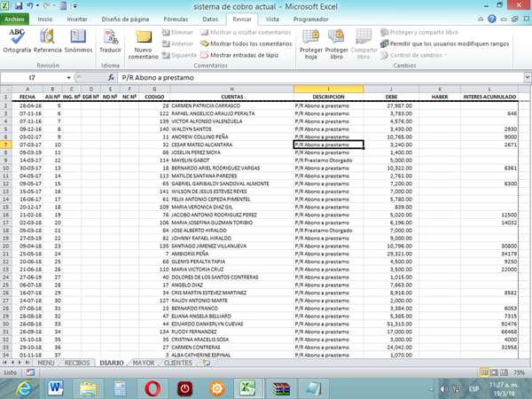Open the Archivo menu
This screenshot has height=399, width=532.
[x=17, y=18]
